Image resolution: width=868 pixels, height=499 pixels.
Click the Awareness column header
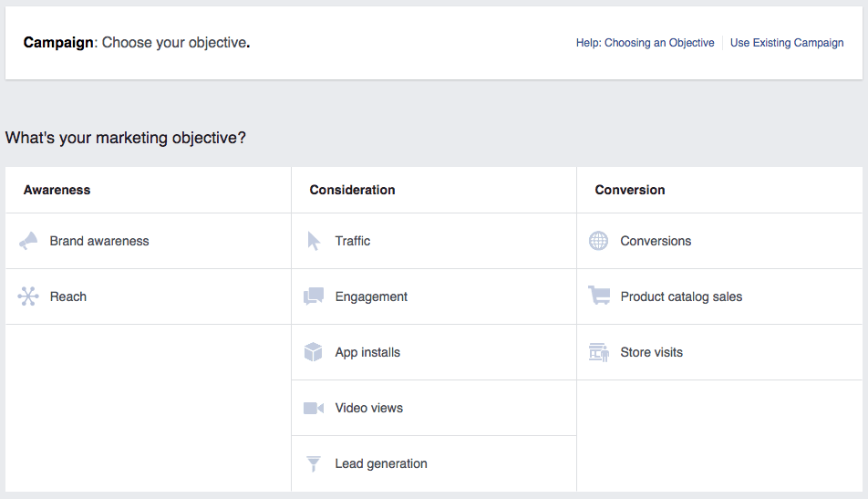click(x=57, y=190)
